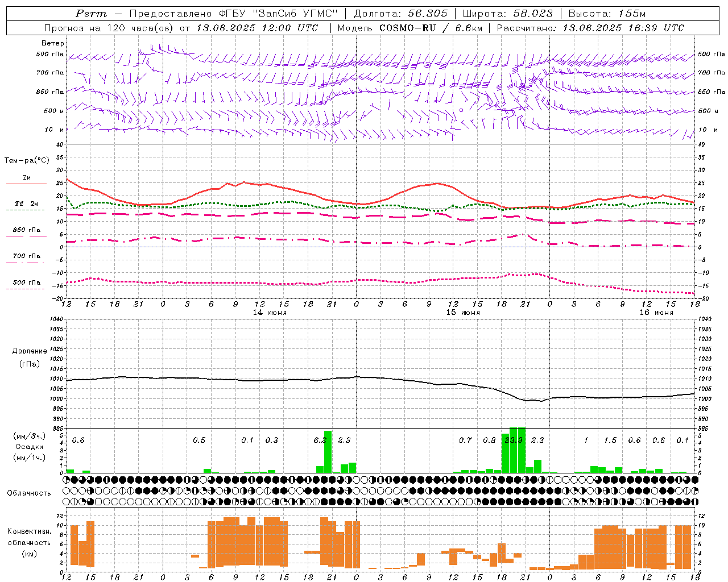Select the "Предоставлено ФГБУ ЗапСиб УГМС" header text
The image size is (728, 582).
pyautogui.click(x=234, y=14)
